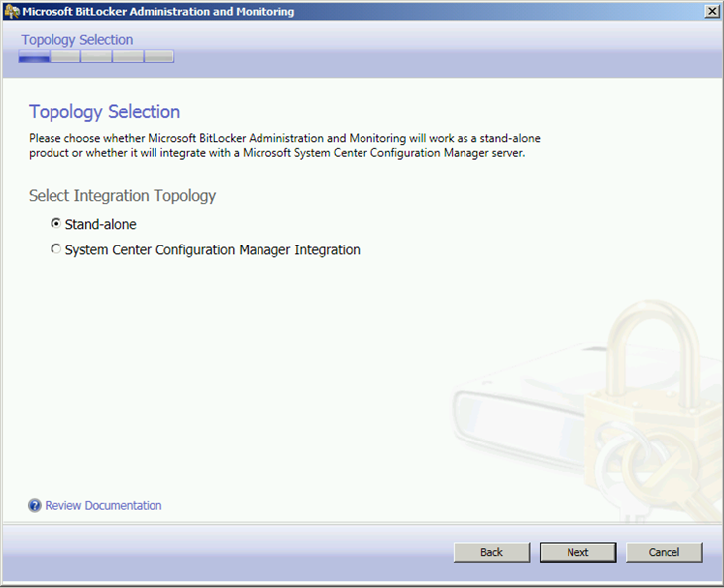Click the small Topology Selection header text
Screen dimensions: 724x588
click(76, 40)
